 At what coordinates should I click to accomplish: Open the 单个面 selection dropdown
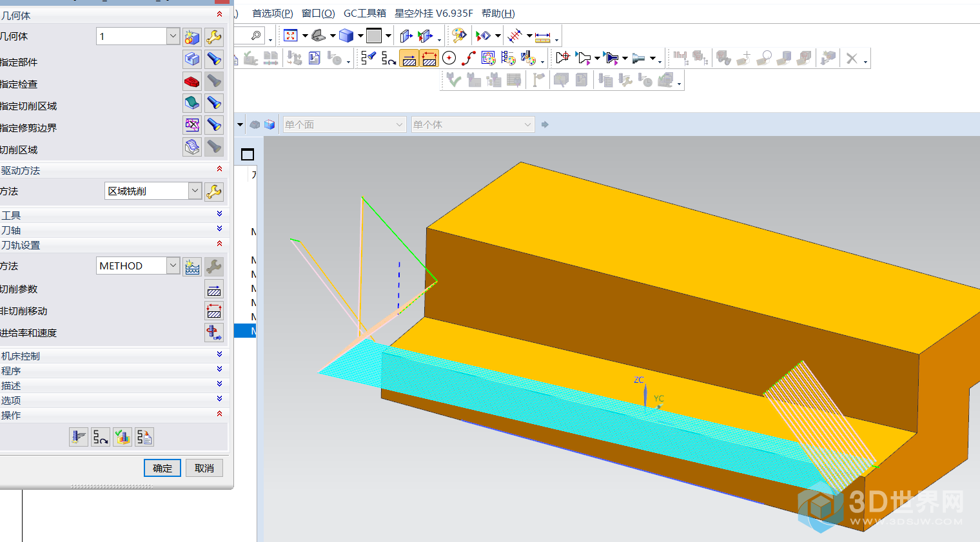[x=344, y=124]
